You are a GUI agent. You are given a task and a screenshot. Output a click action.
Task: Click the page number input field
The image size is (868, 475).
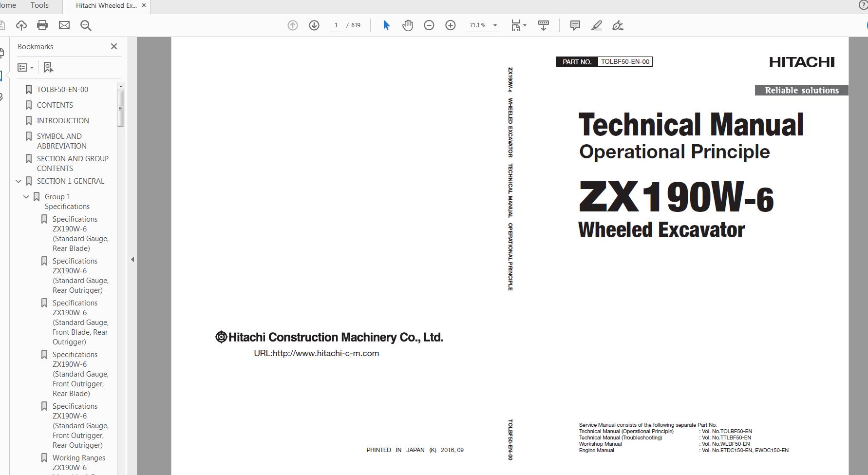tap(336, 25)
